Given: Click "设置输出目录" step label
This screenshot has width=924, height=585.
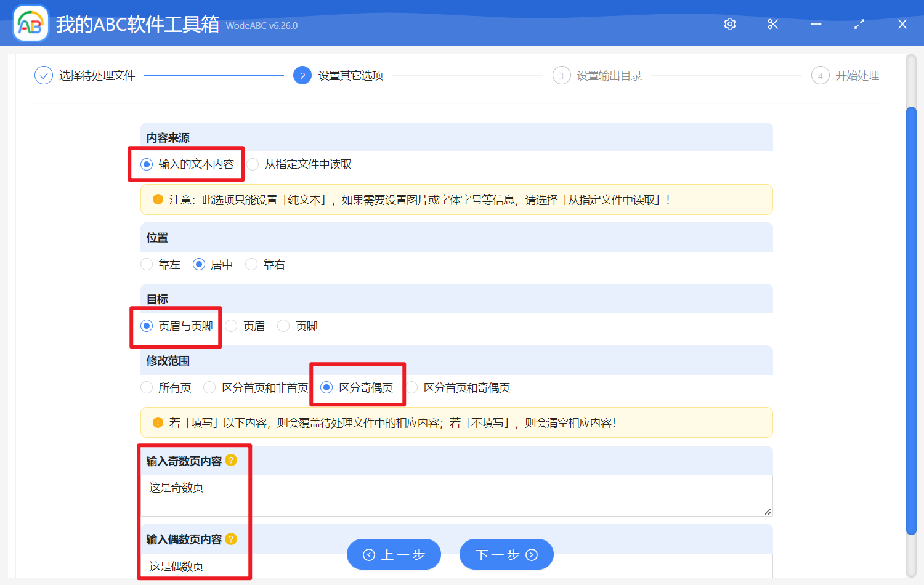Looking at the screenshot, I should [609, 76].
